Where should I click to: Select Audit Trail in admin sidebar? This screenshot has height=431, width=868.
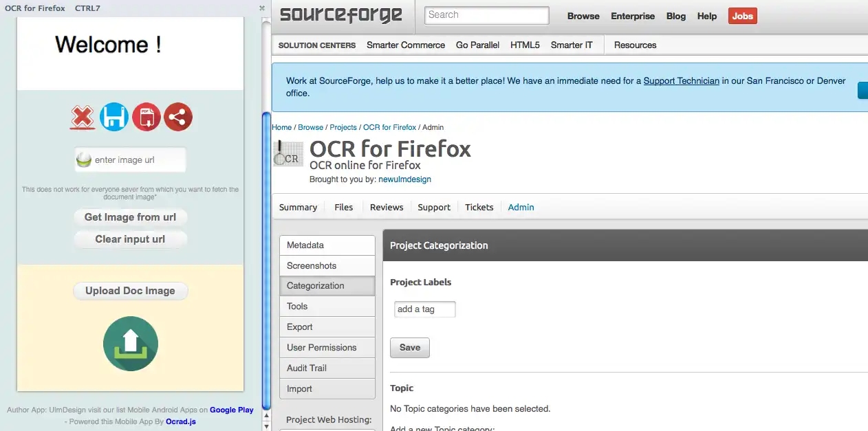coord(327,368)
